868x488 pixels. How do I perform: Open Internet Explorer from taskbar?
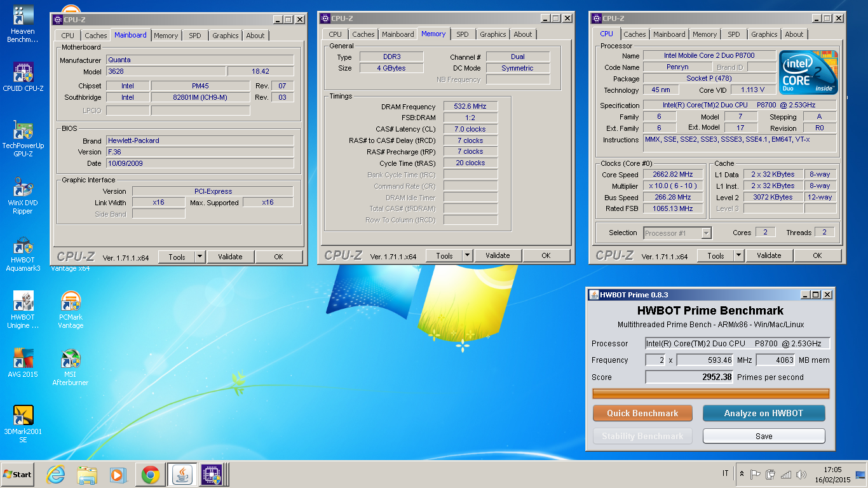coord(56,475)
